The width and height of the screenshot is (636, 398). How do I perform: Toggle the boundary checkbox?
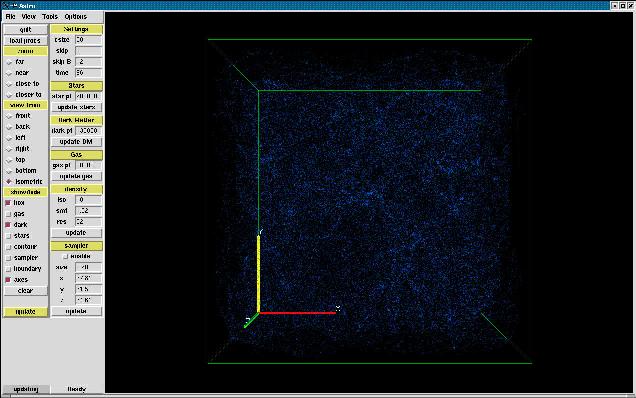(x=8, y=269)
